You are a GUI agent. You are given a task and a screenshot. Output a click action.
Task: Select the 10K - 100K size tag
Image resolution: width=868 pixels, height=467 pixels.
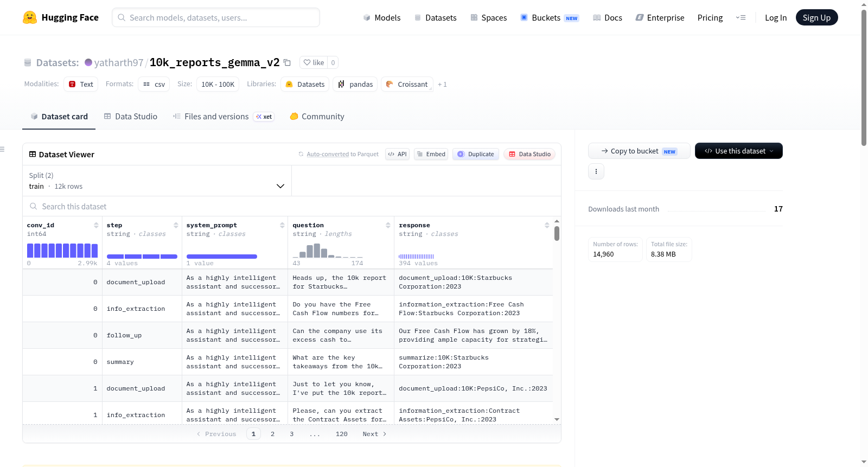click(218, 84)
